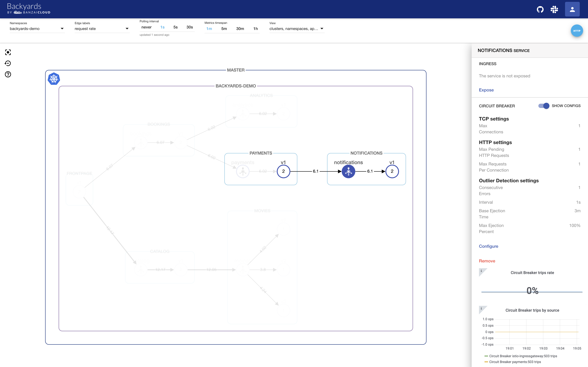Toggle the Show Configs switch
Image resolution: width=588 pixels, height=367 pixels.
pyautogui.click(x=544, y=106)
